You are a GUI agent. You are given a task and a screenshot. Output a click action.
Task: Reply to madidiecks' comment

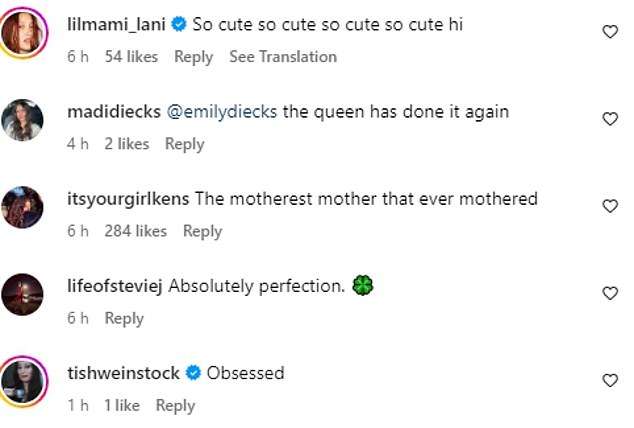point(184,144)
